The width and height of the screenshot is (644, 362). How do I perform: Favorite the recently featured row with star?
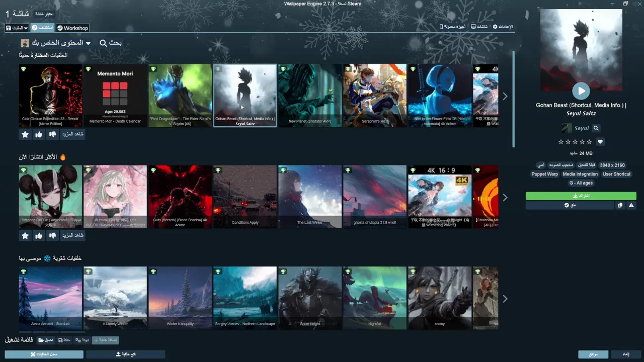point(25,134)
